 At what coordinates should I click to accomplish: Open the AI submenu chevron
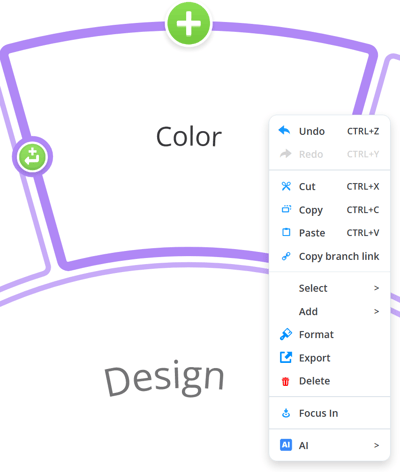click(x=376, y=445)
